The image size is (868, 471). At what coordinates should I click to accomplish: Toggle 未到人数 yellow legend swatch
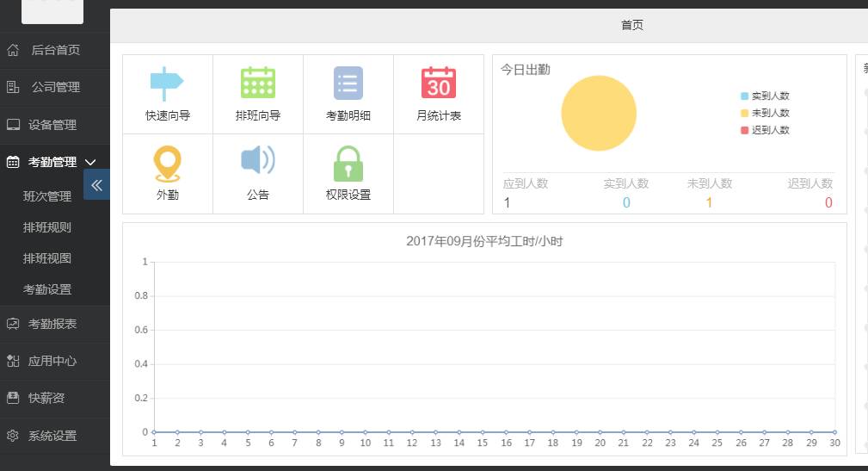[x=745, y=113]
